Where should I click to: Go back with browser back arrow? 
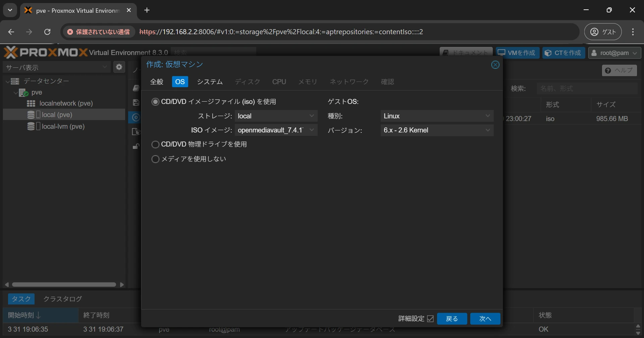tap(11, 32)
